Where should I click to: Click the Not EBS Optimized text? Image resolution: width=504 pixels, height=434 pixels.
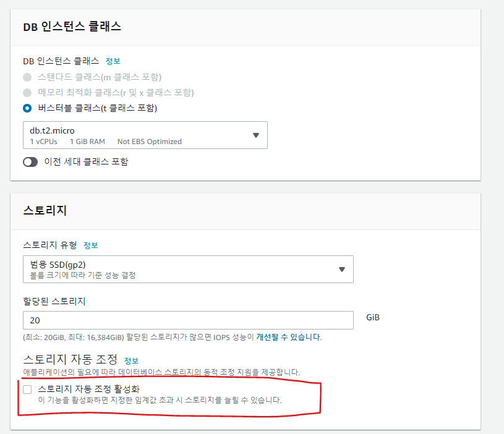coord(150,142)
